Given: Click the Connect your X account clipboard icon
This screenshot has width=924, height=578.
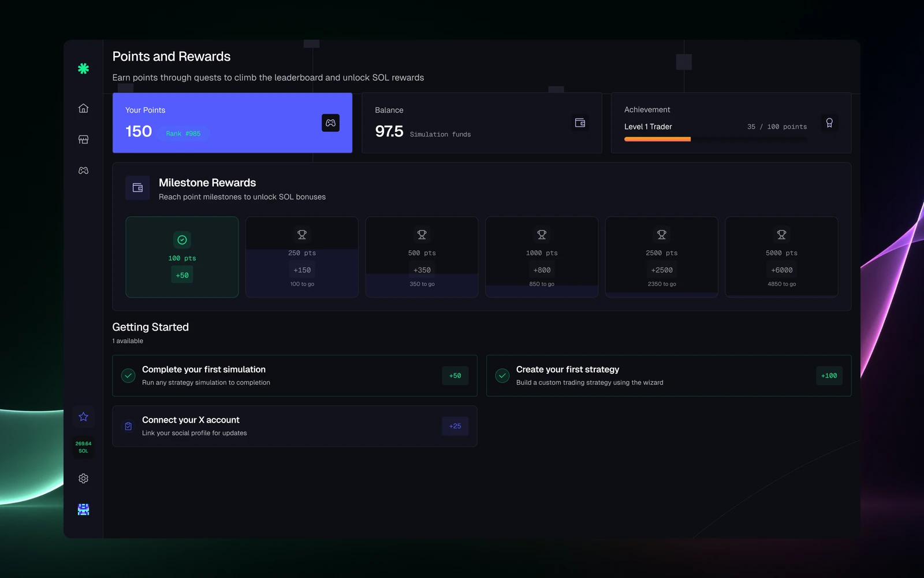Looking at the screenshot, I should pyautogui.click(x=128, y=426).
